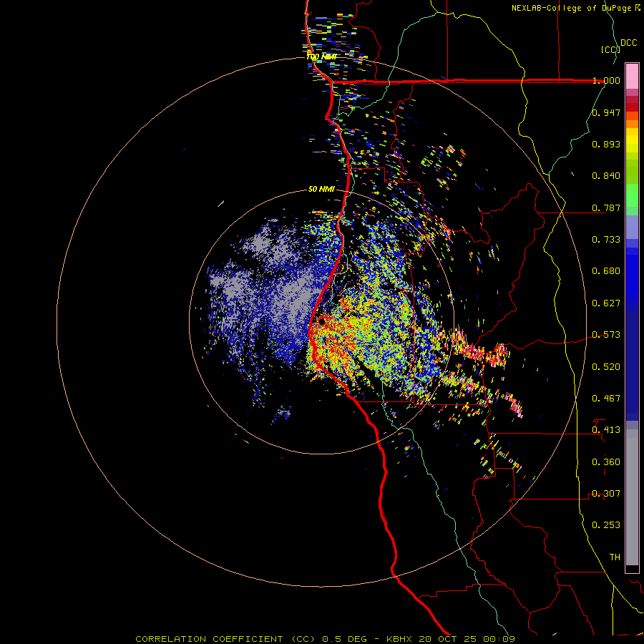Screen dimensions: 644x644
Task: Click the 0.253 scale value
Action: coord(606,525)
